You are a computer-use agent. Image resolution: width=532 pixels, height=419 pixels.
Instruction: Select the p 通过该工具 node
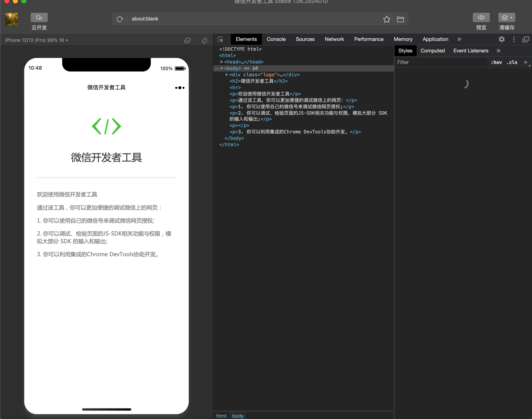pyautogui.click(x=293, y=100)
